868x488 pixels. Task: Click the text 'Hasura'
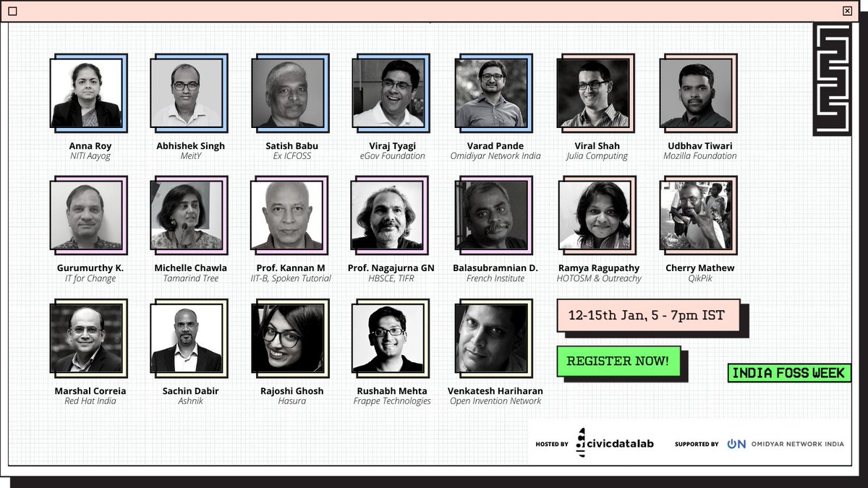pos(292,401)
